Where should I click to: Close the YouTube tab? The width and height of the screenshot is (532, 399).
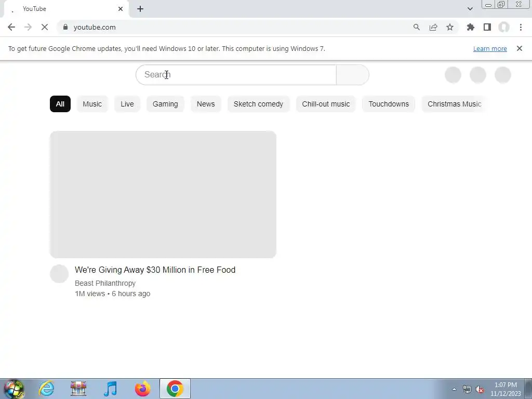121,9
